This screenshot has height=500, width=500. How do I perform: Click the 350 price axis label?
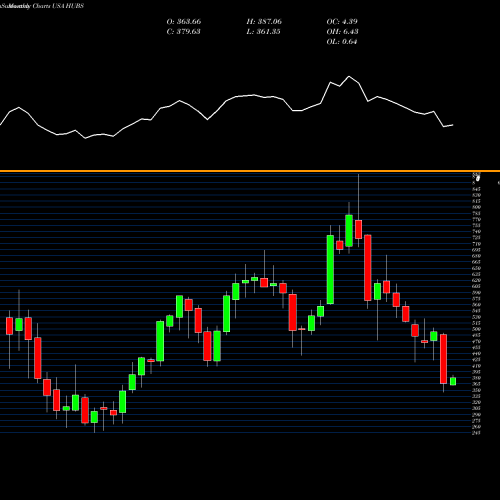(x=476, y=390)
